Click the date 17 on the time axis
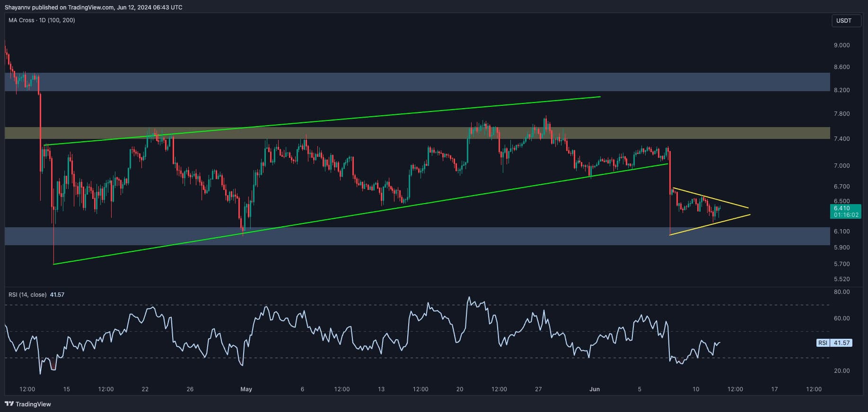Image resolution: width=868 pixels, height=412 pixels. tap(774, 389)
